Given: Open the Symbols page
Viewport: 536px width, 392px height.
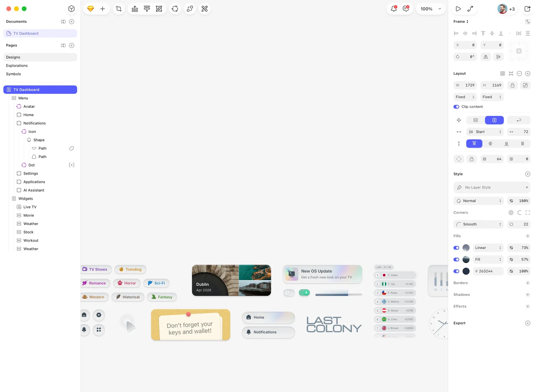Looking at the screenshot, I should [x=40, y=74].
